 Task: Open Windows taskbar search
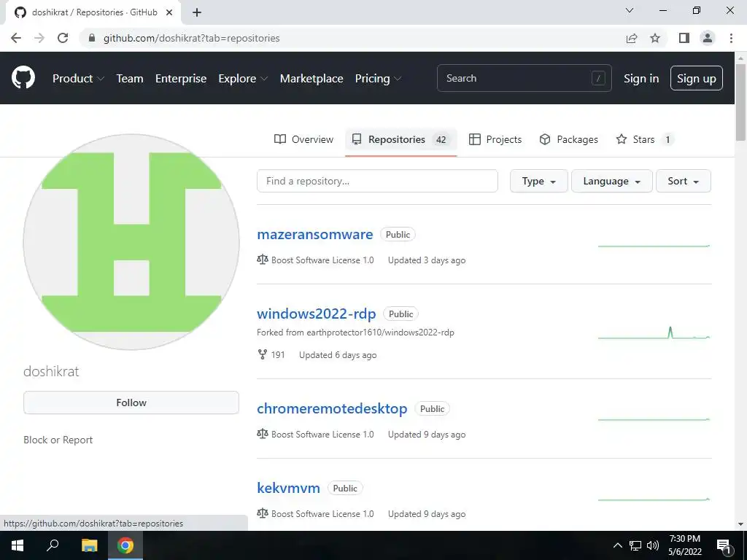pyautogui.click(x=53, y=545)
